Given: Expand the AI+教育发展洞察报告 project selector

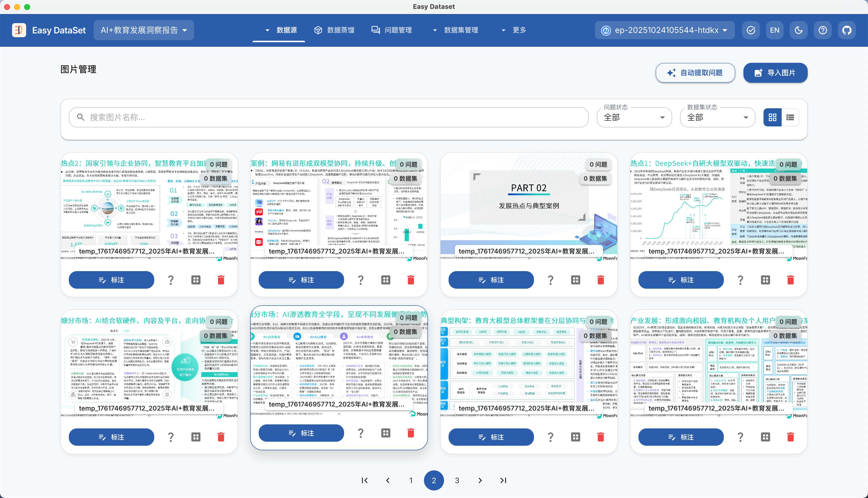Looking at the screenshot, I should tap(144, 30).
